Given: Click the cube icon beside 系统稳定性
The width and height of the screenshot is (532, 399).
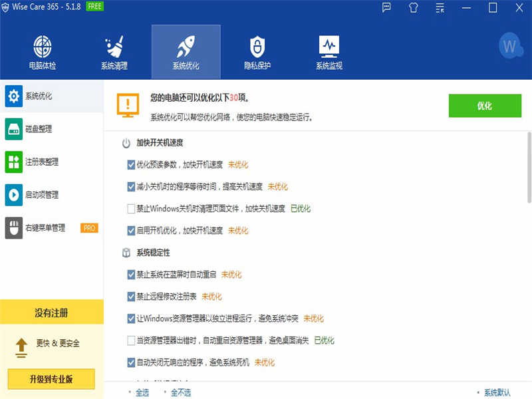Looking at the screenshot, I should coord(126,253).
